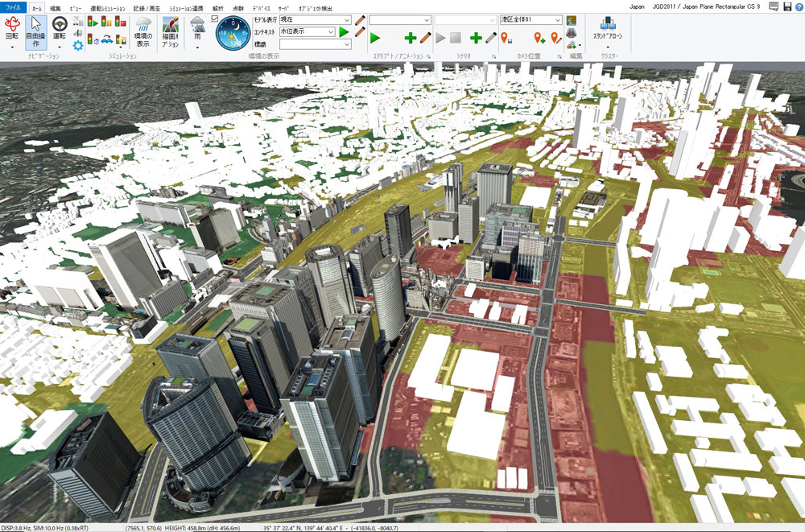This screenshot has width=805, height=532.
Task: Open the 環境の表示 weather display tool
Action: (143, 32)
